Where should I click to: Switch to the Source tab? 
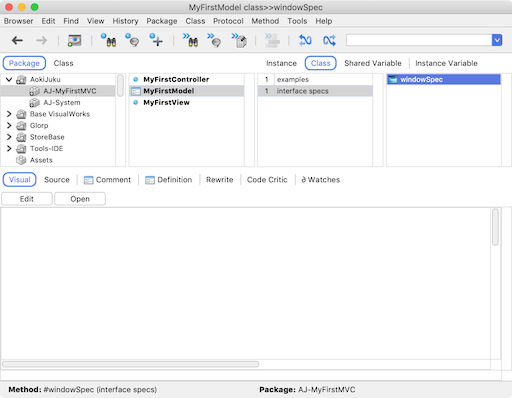pos(57,180)
